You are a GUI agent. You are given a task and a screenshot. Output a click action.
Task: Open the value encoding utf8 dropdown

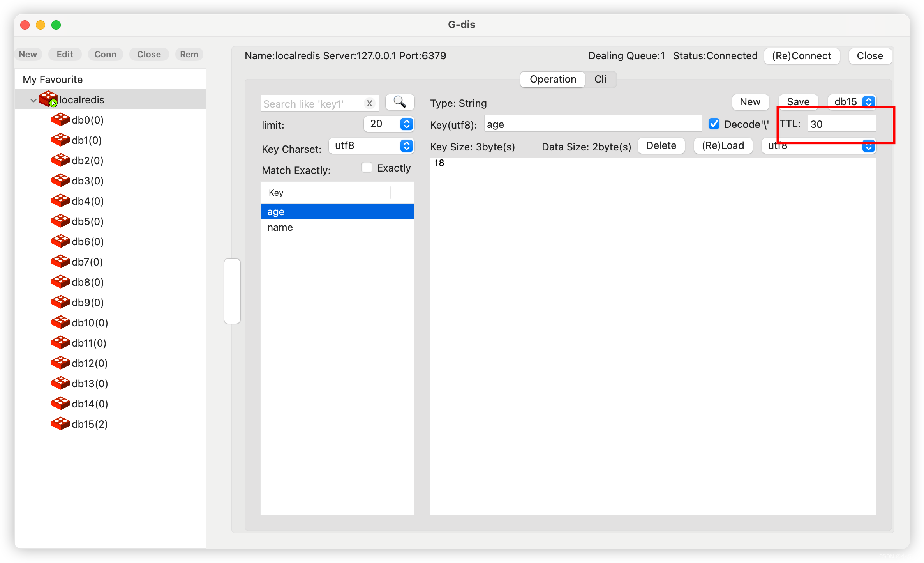tap(819, 146)
